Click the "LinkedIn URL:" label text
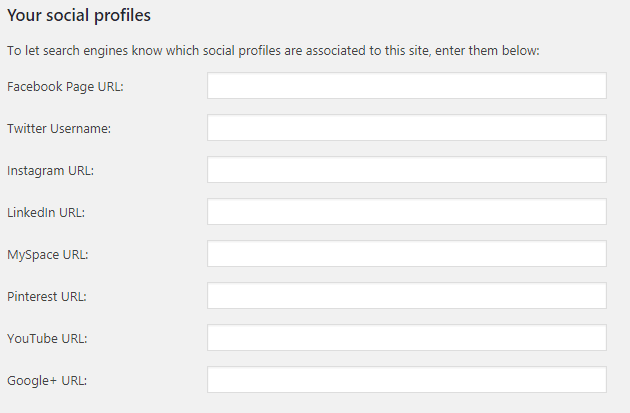This screenshot has width=630, height=413. [x=46, y=213]
